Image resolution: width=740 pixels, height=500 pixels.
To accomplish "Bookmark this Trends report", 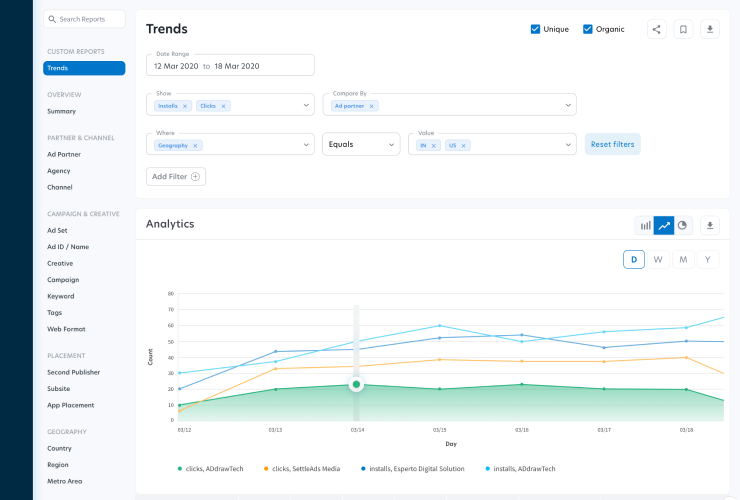I will tap(683, 29).
